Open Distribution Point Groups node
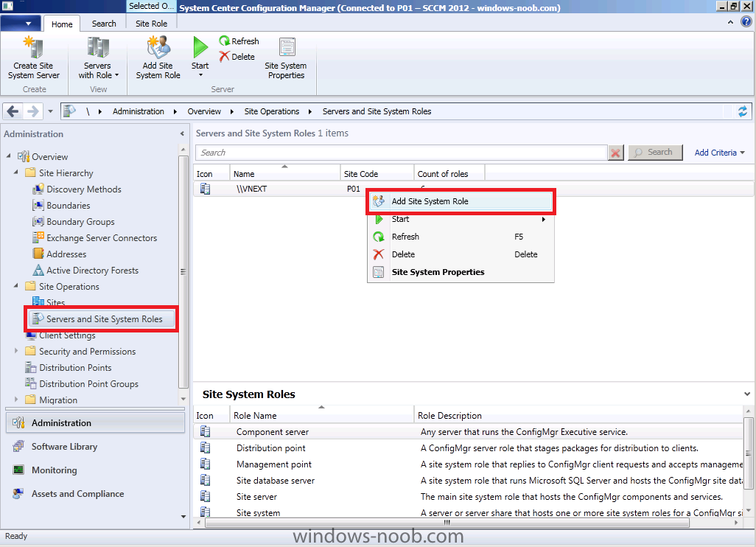This screenshot has width=756, height=547. (x=88, y=384)
